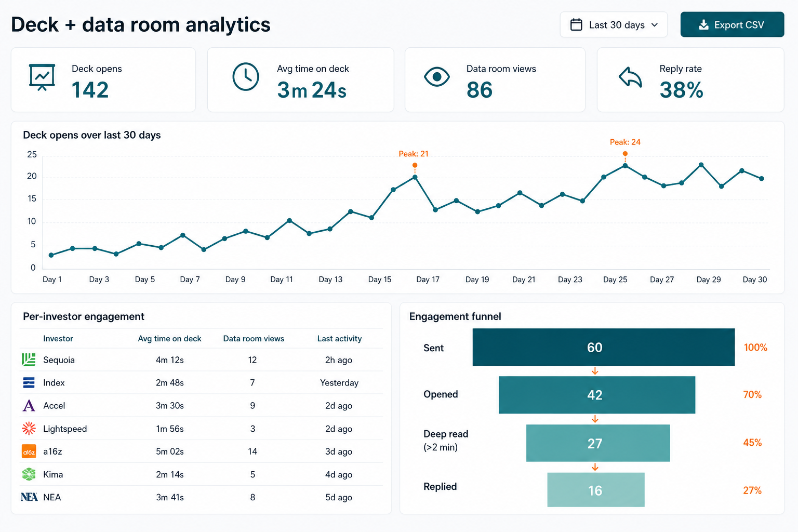The height and width of the screenshot is (532, 798).
Task: Click the Day 17 axis label
Action: (x=428, y=280)
